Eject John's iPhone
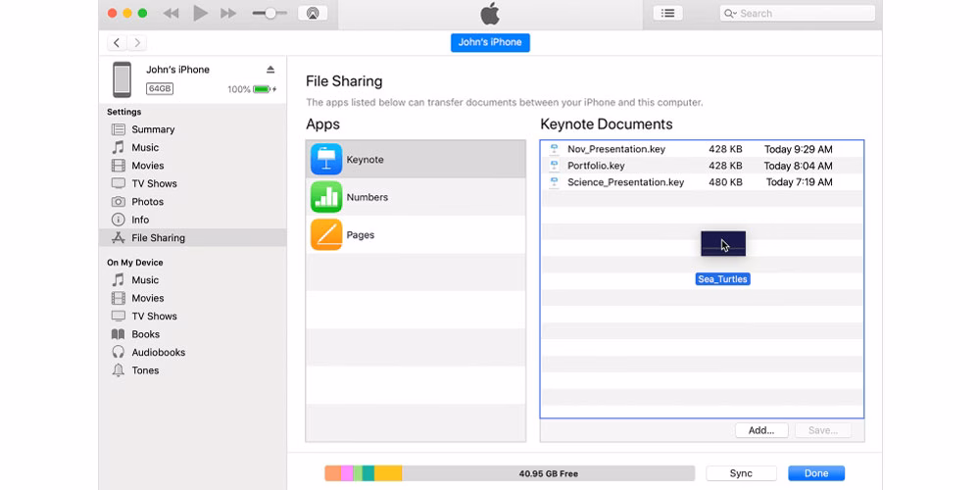Image resolution: width=980 pixels, height=490 pixels. [x=270, y=70]
